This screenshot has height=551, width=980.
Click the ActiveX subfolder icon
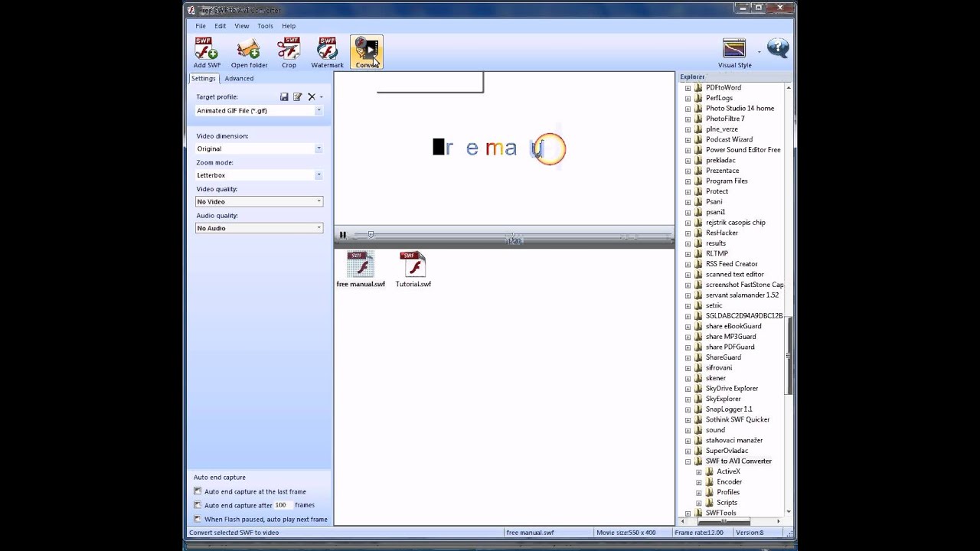pyautogui.click(x=709, y=471)
